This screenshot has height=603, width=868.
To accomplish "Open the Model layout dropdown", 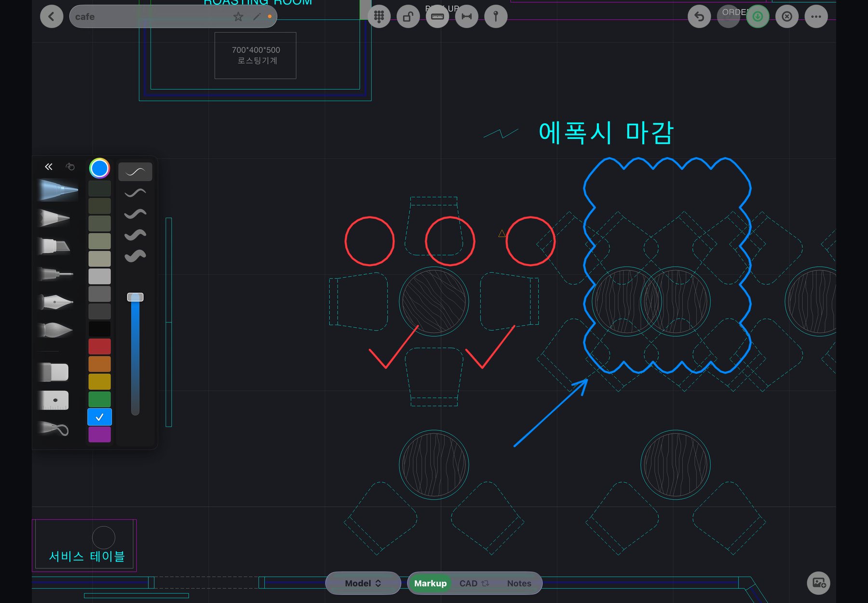I will pyautogui.click(x=363, y=583).
